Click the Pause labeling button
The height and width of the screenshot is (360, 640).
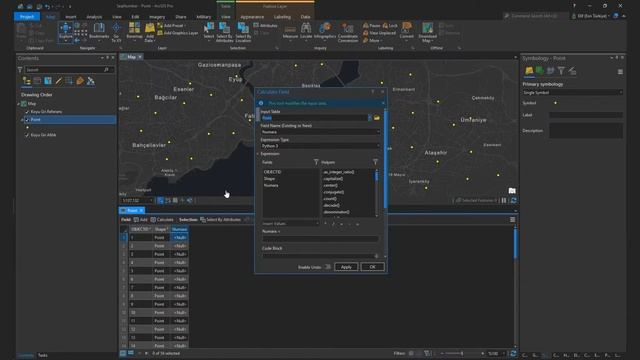click(x=371, y=26)
